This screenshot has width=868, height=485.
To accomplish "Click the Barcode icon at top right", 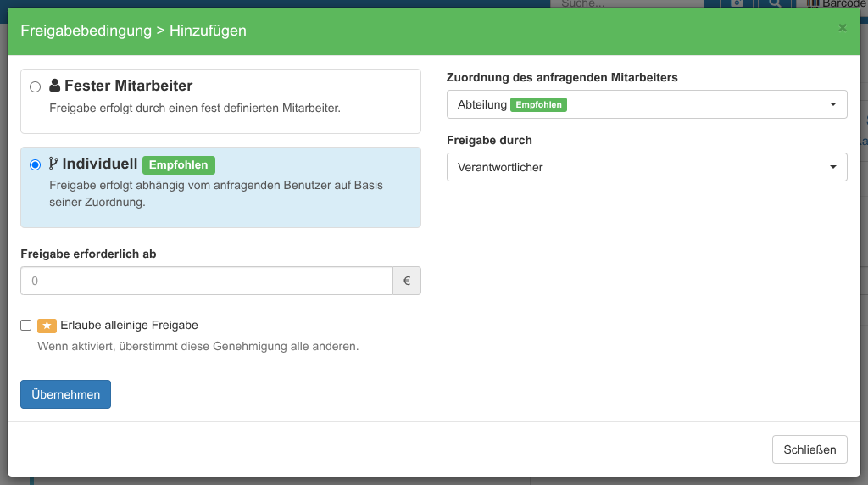I will click(x=813, y=3).
